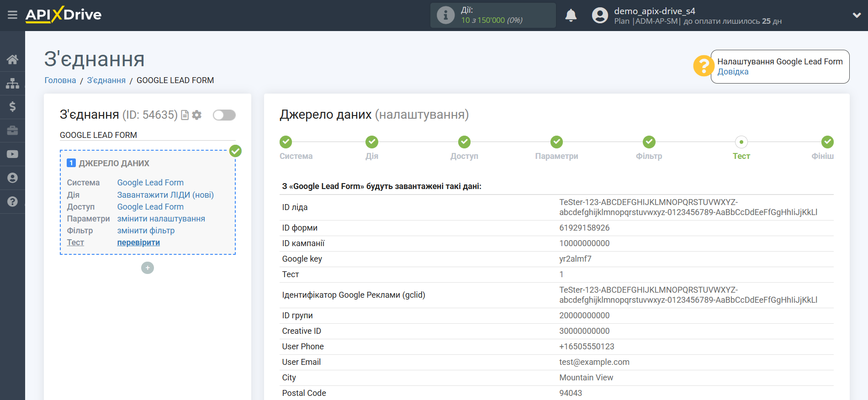Select the ID кампанії value 10000000000

(584, 243)
